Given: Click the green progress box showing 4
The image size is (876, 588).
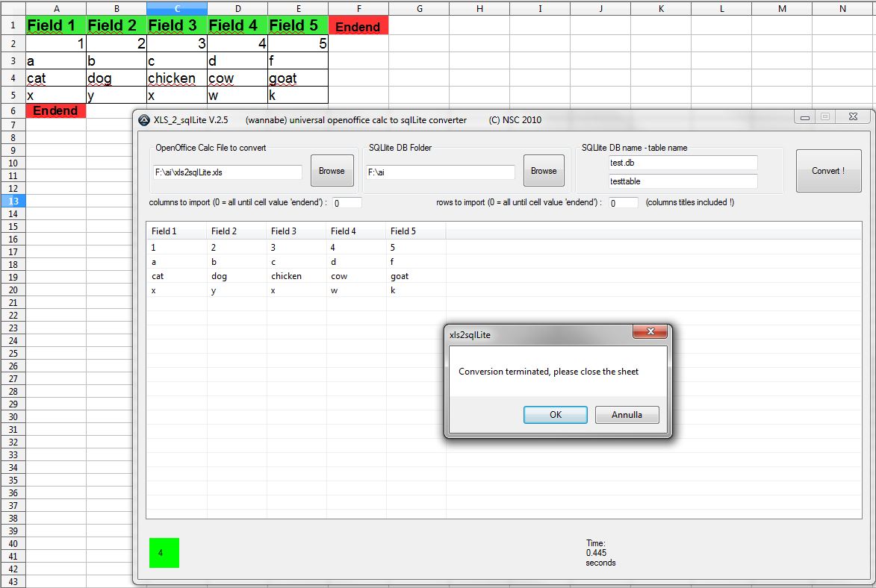Looking at the screenshot, I should 164,553.
